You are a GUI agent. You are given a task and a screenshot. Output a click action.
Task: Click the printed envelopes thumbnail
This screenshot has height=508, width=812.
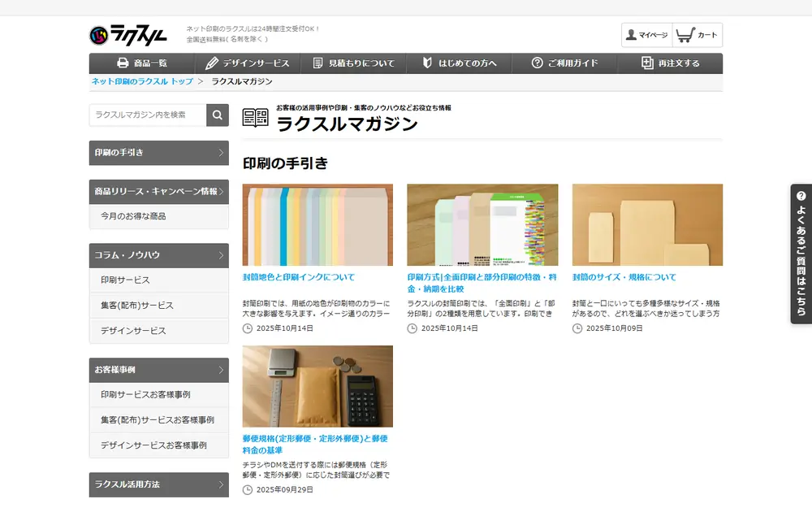click(482, 225)
